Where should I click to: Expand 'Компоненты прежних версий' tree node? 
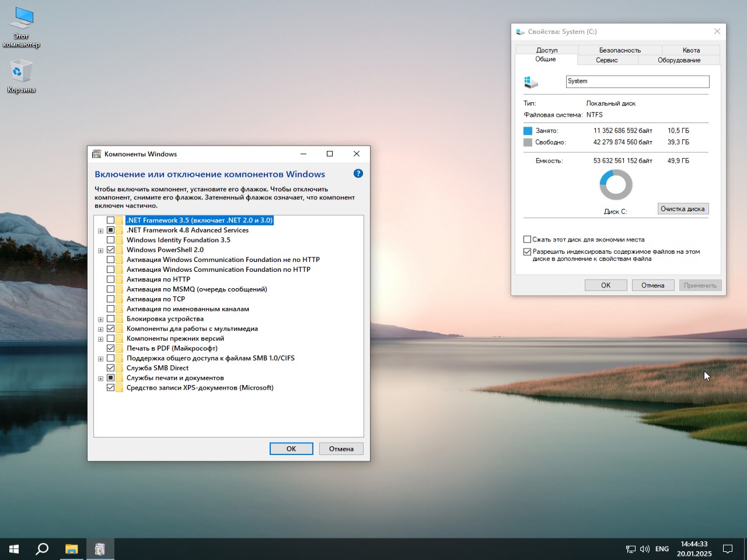point(101,339)
